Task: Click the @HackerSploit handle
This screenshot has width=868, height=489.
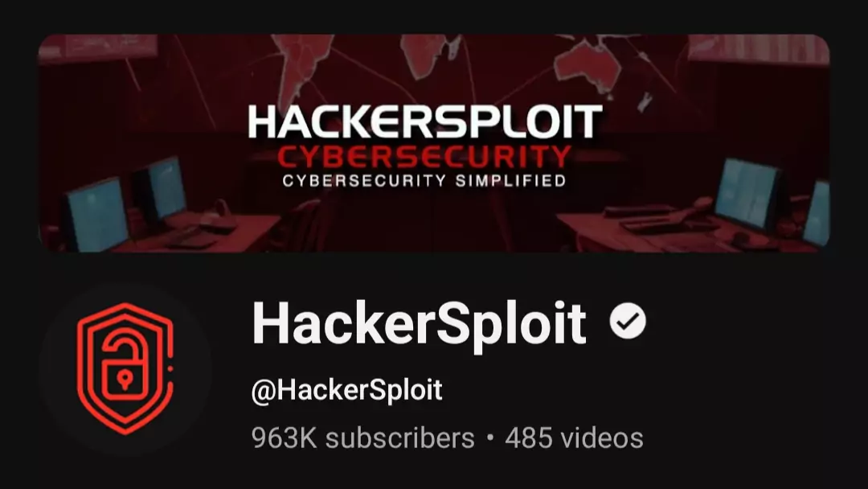Action: (346, 390)
